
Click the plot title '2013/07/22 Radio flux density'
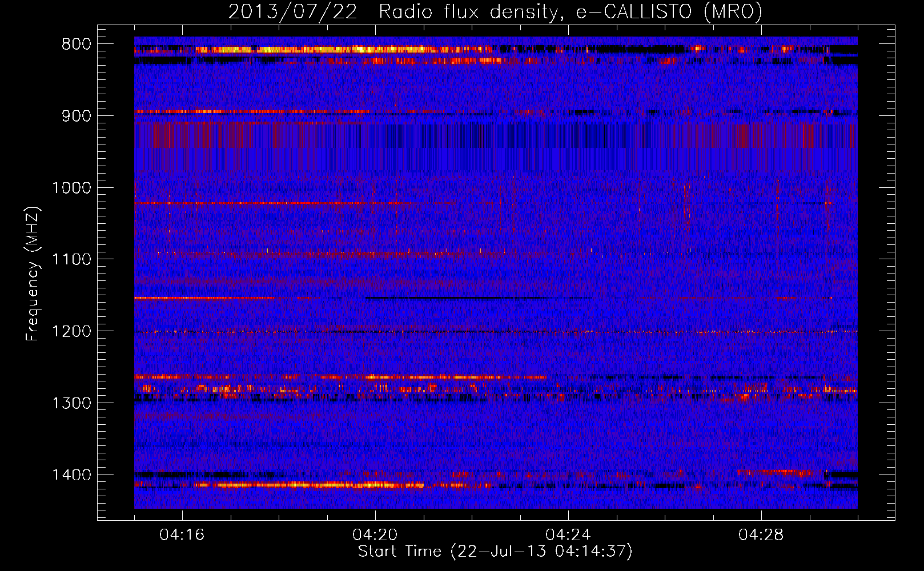click(392, 11)
